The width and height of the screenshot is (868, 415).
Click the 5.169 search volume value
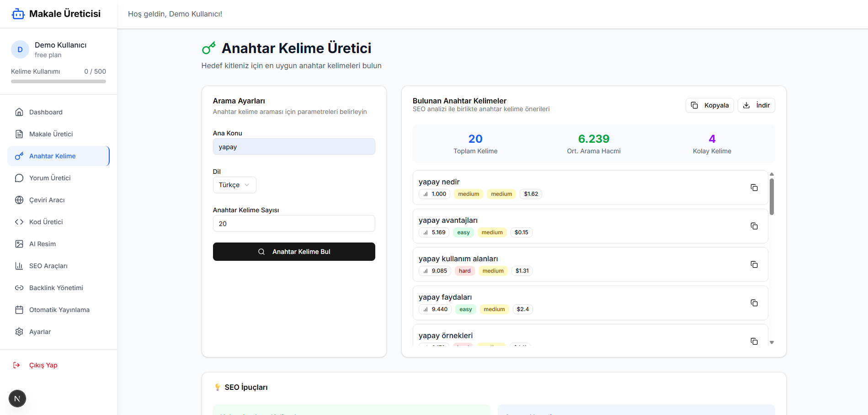point(434,232)
